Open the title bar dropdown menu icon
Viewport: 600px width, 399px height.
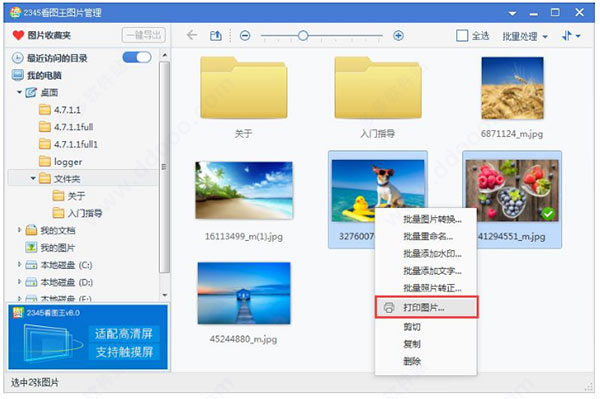[x=512, y=13]
